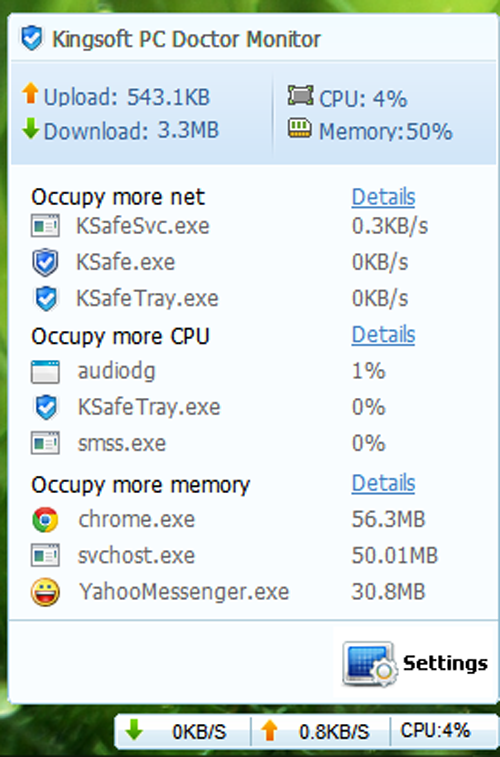Click the chrome.exe Chrome icon
Screen dimensions: 500x757
[45, 520]
